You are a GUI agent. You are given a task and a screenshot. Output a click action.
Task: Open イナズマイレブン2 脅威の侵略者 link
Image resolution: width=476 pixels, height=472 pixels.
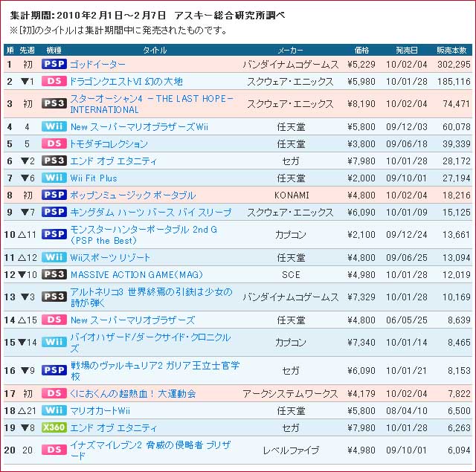(150, 450)
